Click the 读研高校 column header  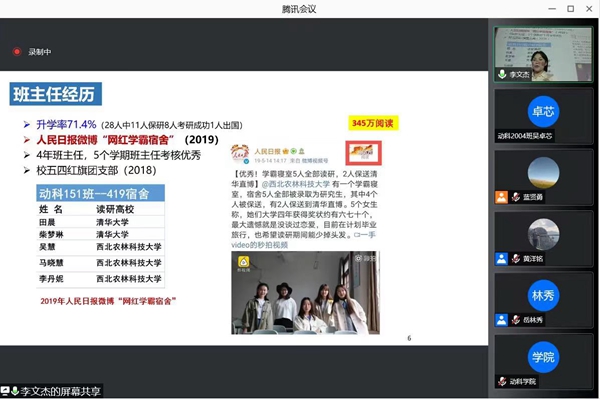coord(115,209)
